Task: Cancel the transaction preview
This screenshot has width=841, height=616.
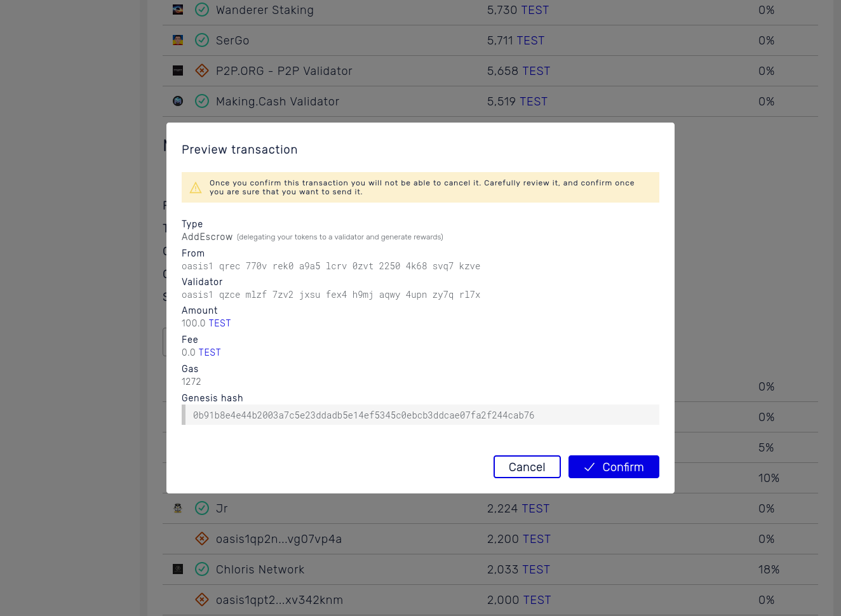Action: click(527, 467)
